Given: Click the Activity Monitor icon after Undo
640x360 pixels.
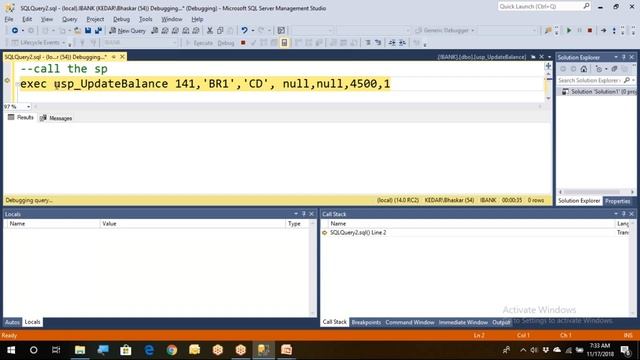Looking at the screenshot, I should tap(281, 31).
